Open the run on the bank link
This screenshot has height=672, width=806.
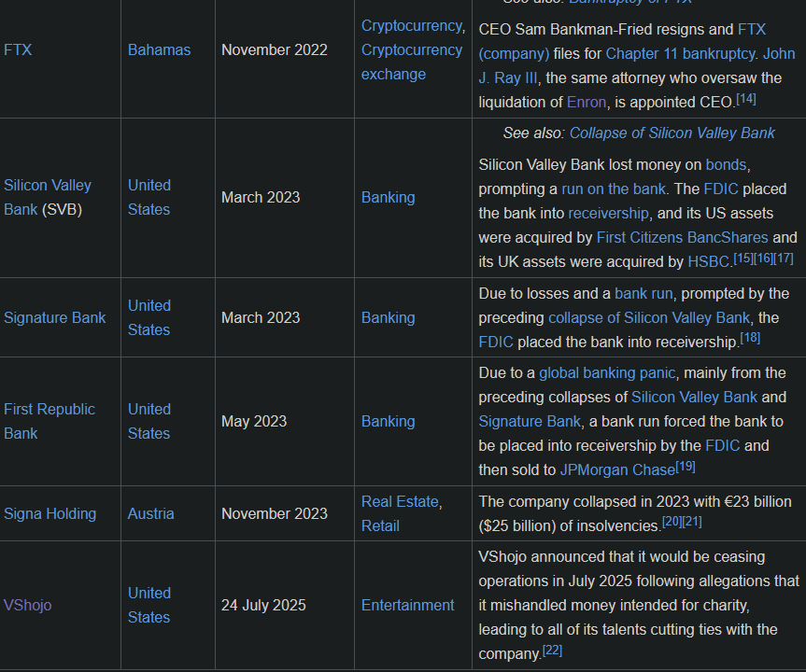click(614, 189)
